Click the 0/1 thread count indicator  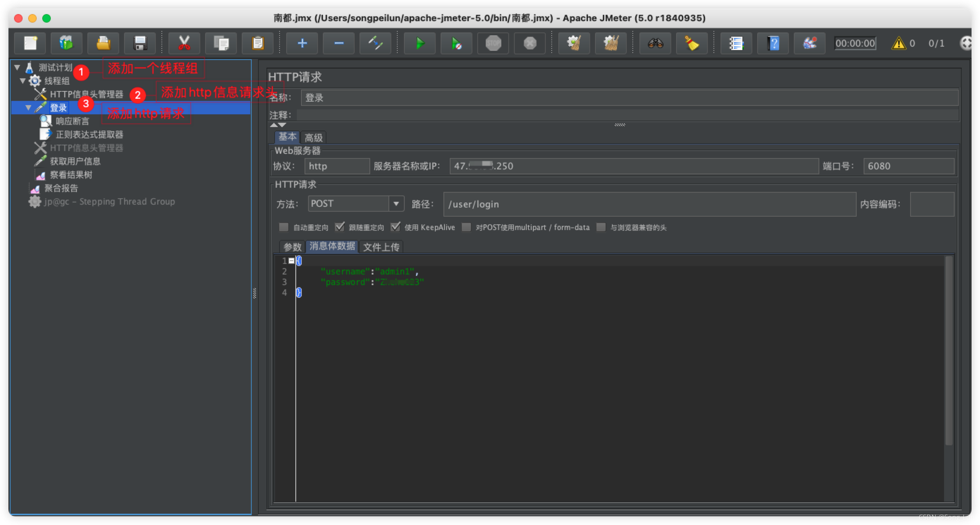pyautogui.click(x=936, y=43)
